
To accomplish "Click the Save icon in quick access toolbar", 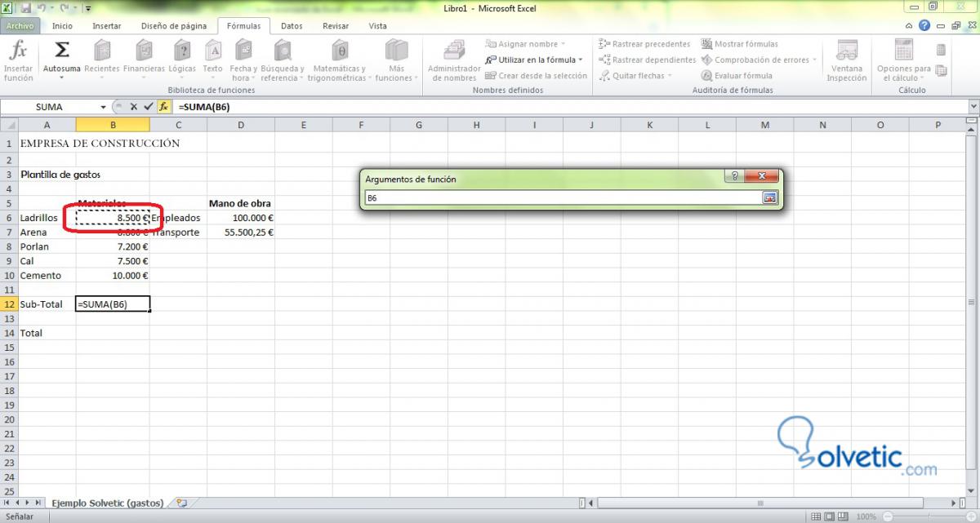I will pyautogui.click(x=25, y=7).
